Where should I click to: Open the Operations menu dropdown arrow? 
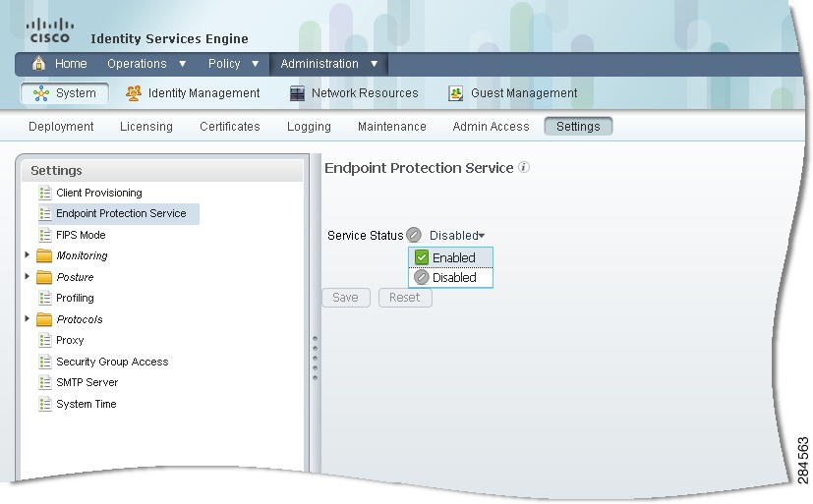click(x=183, y=64)
